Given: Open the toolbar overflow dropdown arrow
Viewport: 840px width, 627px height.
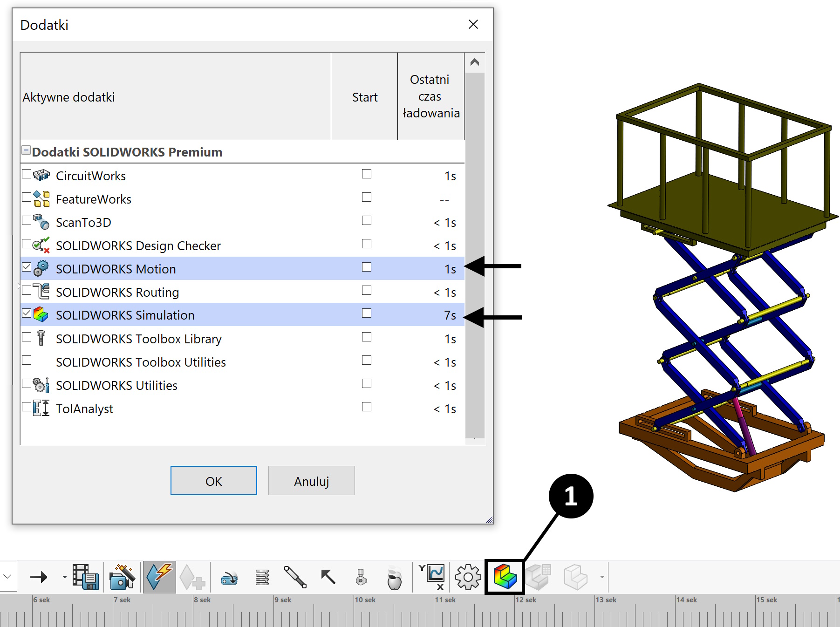Looking at the screenshot, I should point(602,577).
